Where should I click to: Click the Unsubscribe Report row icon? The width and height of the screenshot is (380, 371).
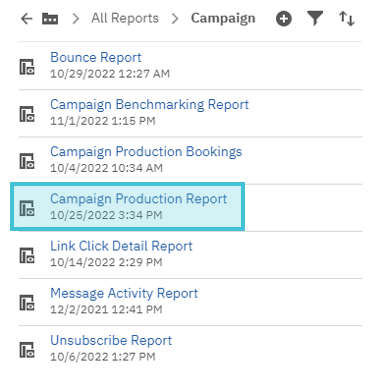27,350
